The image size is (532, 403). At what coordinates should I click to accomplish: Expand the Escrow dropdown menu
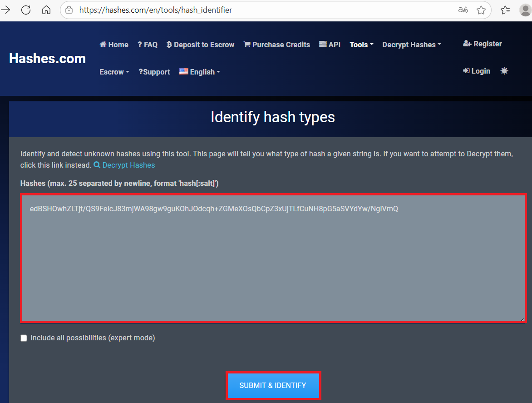pyautogui.click(x=114, y=72)
